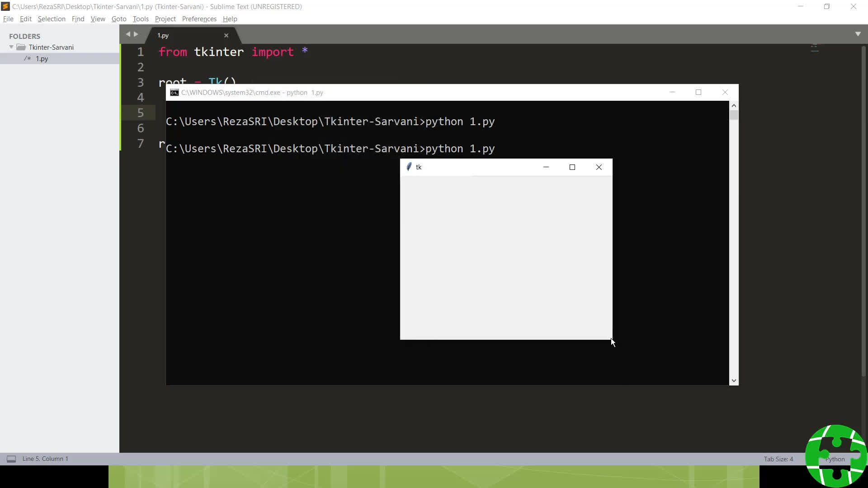Click the 1.py tab label
This screenshot has height=488, width=868.
coord(163,35)
